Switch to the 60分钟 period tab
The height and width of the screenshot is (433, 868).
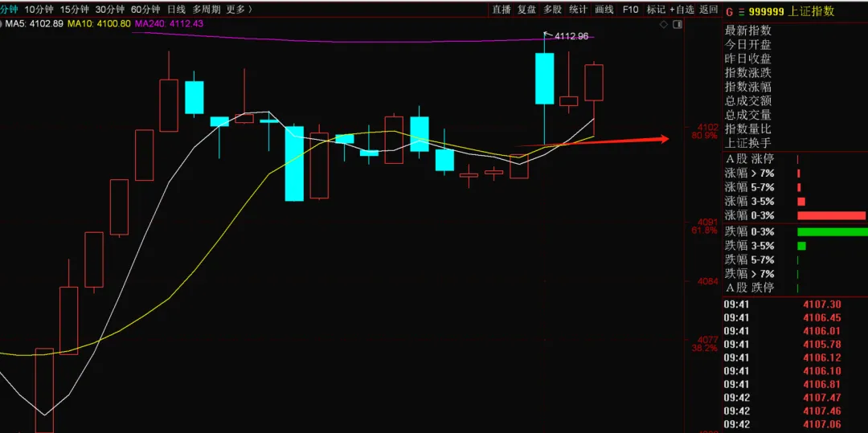click(x=145, y=10)
